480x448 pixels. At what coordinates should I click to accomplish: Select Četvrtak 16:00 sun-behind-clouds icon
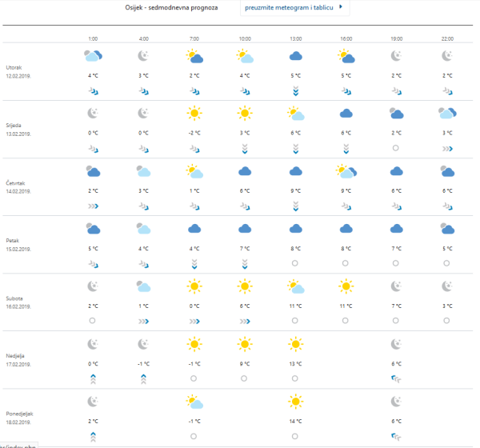(346, 171)
